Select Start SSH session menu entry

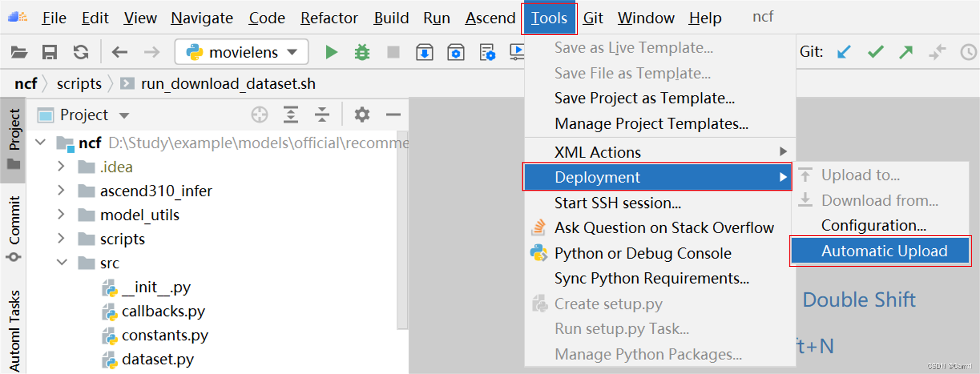(x=617, y=203)
